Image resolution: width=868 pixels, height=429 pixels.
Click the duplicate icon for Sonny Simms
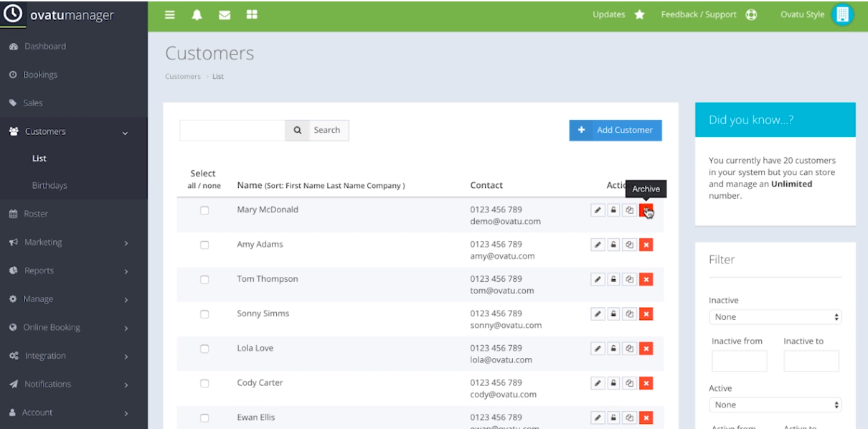pos(629,313)
